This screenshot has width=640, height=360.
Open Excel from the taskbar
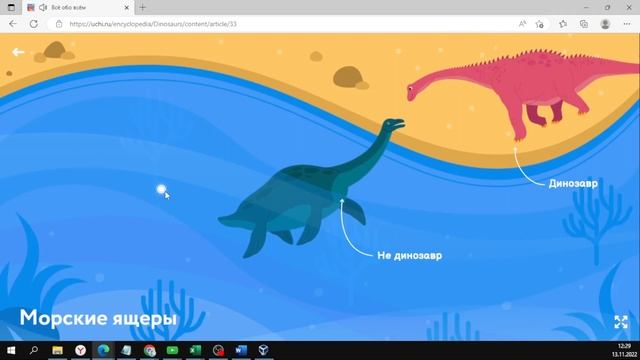[x=195, y=350]
